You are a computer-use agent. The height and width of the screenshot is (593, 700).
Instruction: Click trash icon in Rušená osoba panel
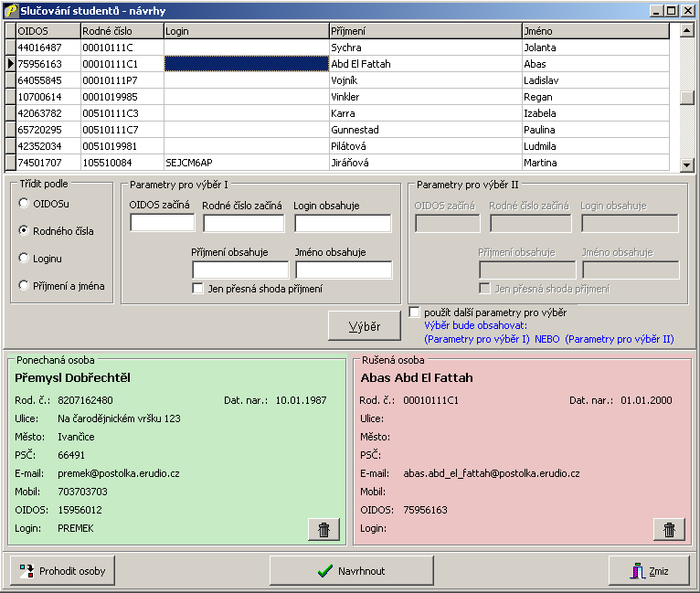[x=669, y=529]
